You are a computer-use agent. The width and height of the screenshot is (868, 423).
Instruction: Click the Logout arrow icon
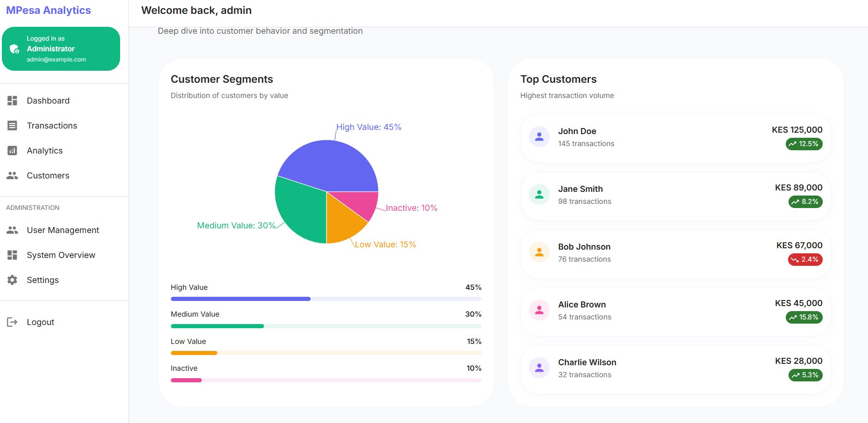coord(12,322)
